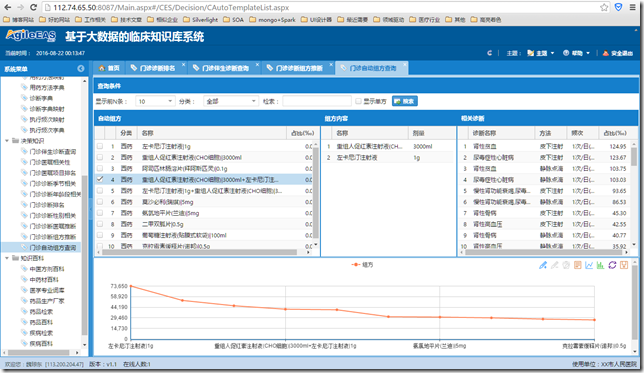Click the chart mark eraser tool

click(554, 265)
